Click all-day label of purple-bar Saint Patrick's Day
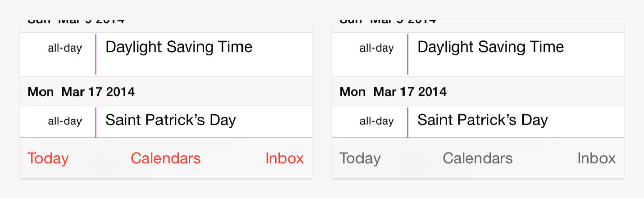 tap(65, 121)
